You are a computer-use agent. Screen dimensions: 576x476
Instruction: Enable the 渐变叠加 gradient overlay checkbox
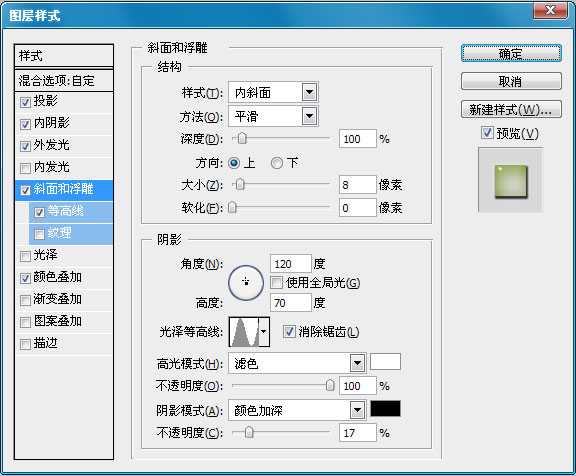[25, 300]
